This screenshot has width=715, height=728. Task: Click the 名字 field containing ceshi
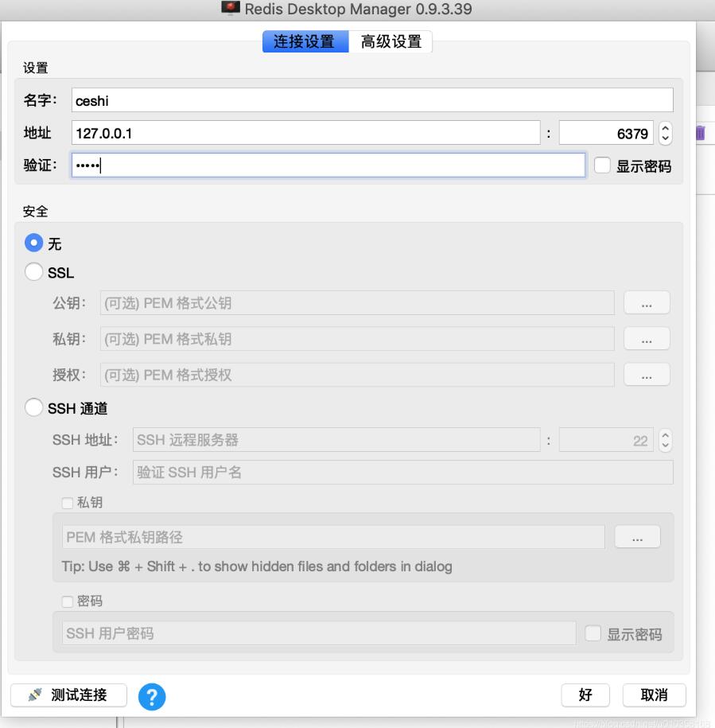[x=371, y=100]
